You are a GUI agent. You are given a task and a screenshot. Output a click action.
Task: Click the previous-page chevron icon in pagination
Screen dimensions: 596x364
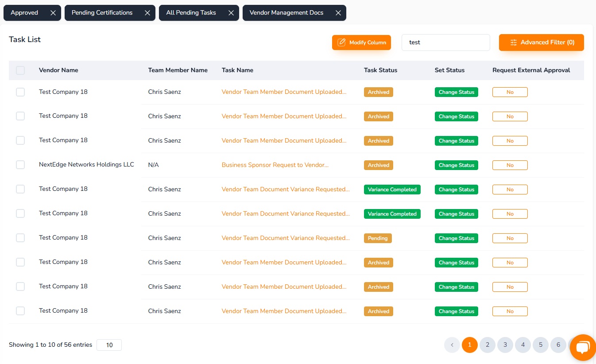(x=452, y=345)
